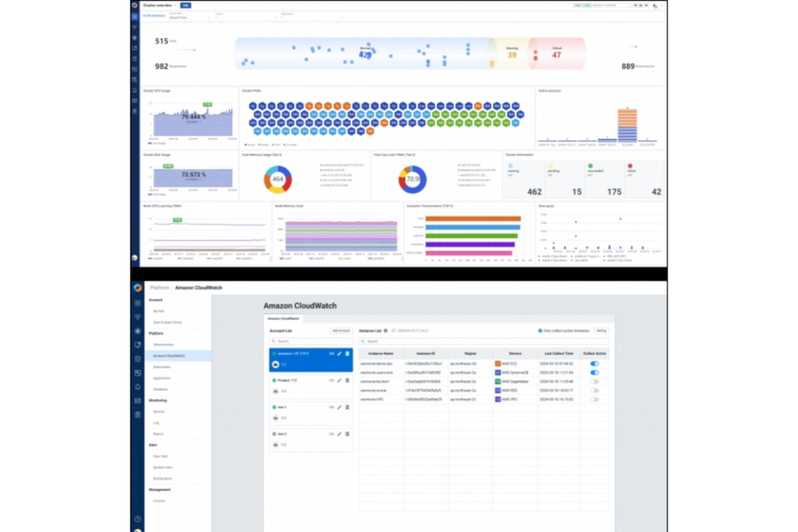This screenshot has height=532, width=798.
Task: Click the Setting button above the instance table
Action: 600,331
